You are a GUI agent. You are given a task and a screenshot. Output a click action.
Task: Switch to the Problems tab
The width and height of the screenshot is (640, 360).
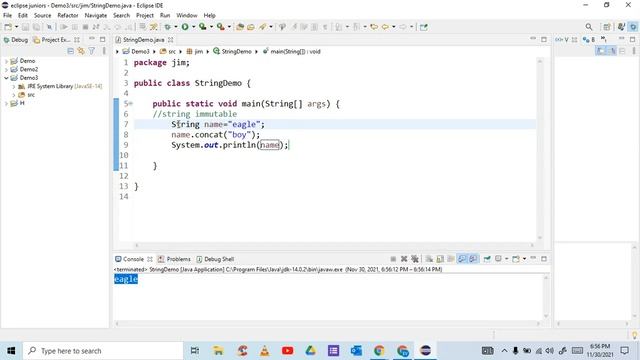point(174,259)
